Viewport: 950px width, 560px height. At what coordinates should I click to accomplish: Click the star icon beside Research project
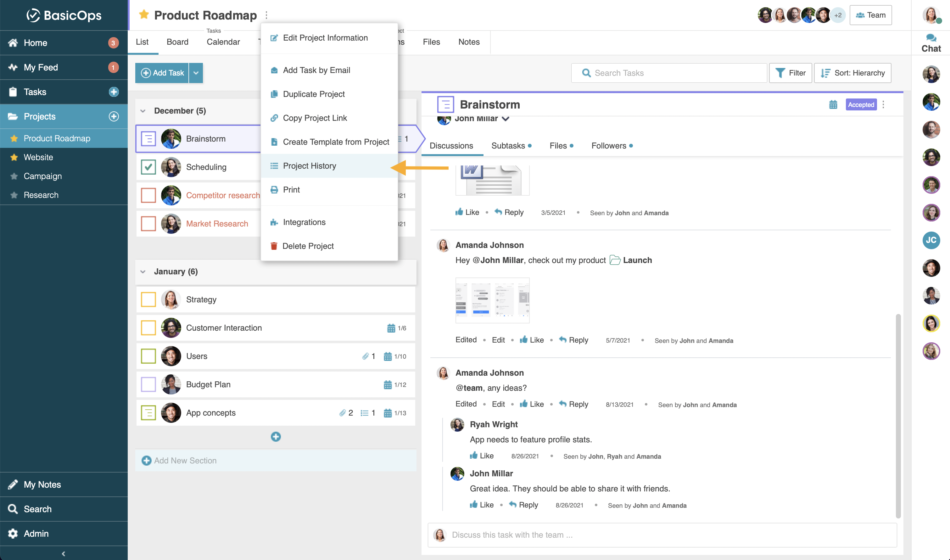coord(14,195)
